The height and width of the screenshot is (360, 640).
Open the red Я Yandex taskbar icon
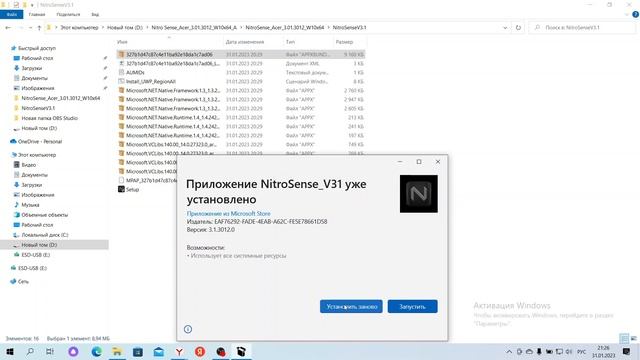coord(200,352)
